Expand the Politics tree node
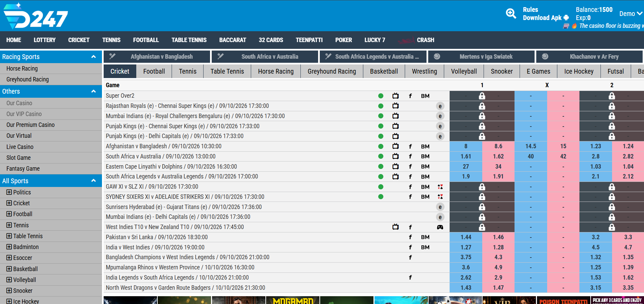The width and height of the screenshot is (644, 304). coord(9,192)
